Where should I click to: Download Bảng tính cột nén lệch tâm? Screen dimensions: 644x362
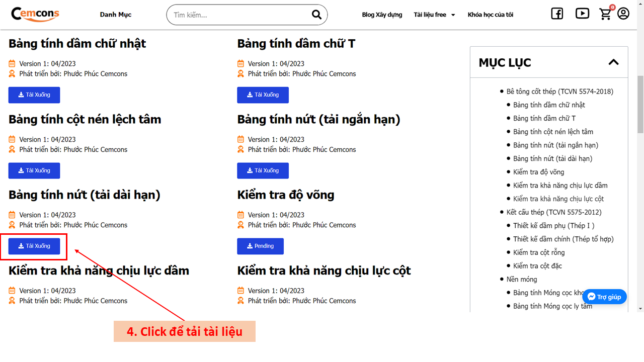point(34,170)
